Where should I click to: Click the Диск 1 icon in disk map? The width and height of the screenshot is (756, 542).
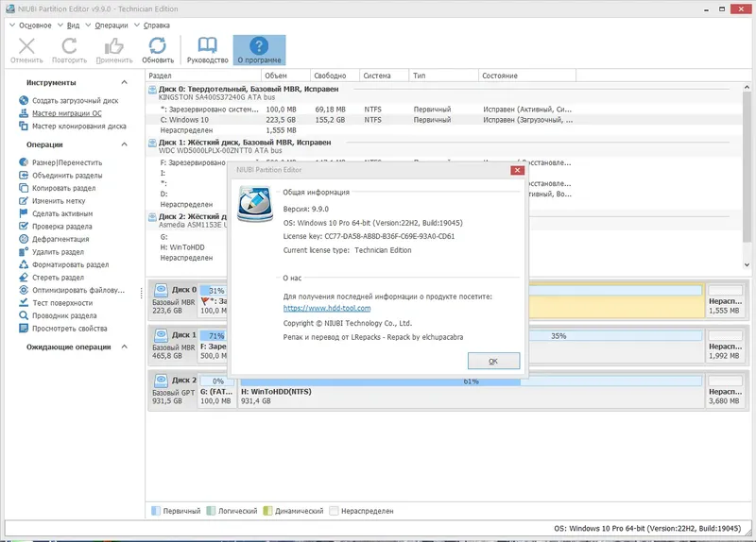pos(161,334)
